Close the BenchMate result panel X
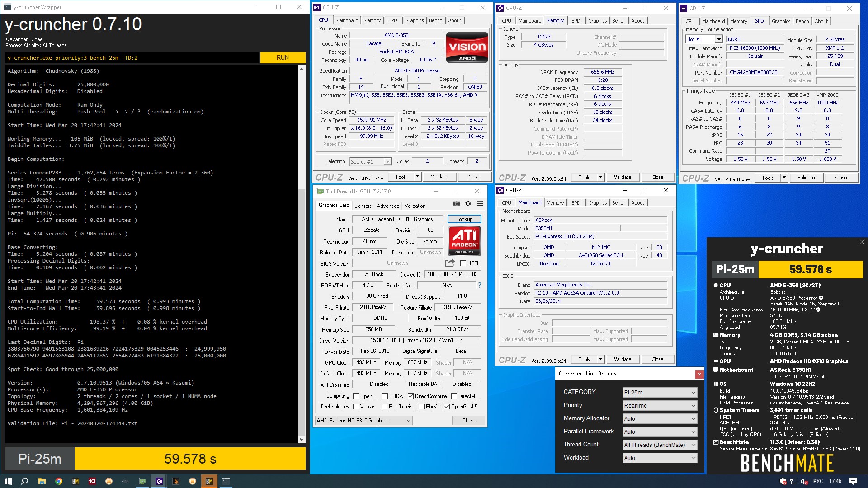The image size is (868, 488). pyautogui.click(x=862, y=242)
